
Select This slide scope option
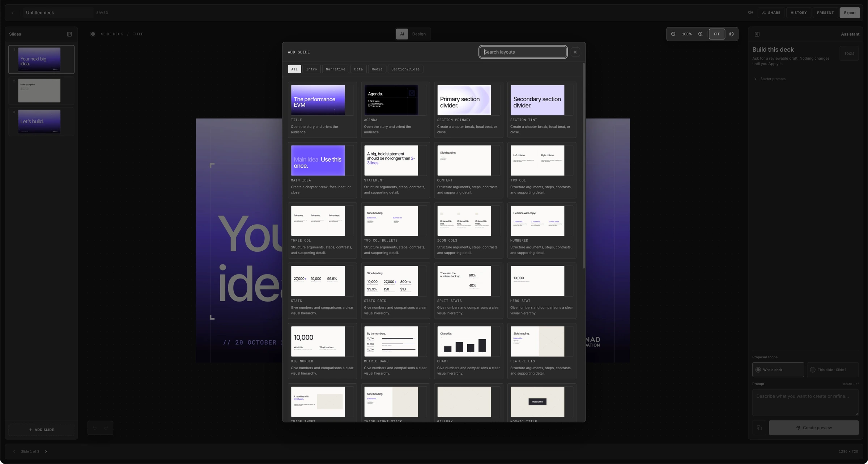[833, 370]
